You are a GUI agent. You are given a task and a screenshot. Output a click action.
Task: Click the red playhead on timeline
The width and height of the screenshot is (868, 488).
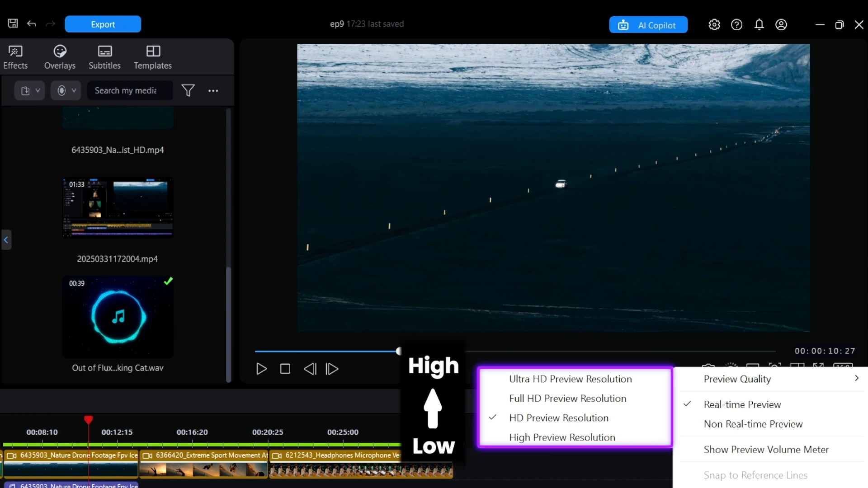tap(89, 420)
